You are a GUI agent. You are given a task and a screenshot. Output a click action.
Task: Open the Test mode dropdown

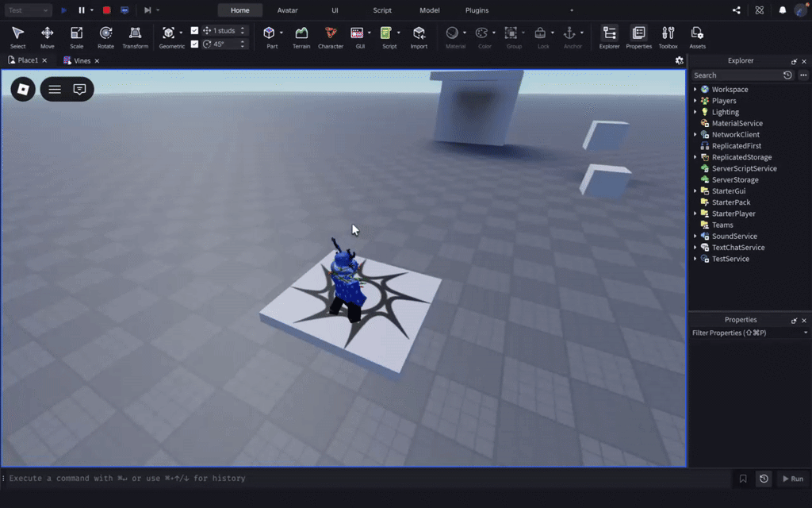[28, 10]
